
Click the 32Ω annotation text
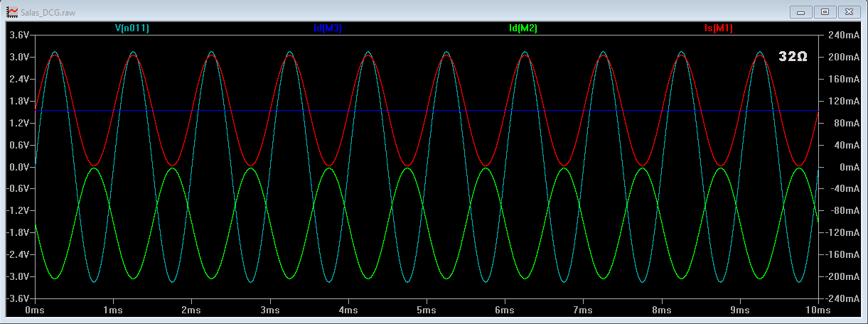[x=793, y=57]
